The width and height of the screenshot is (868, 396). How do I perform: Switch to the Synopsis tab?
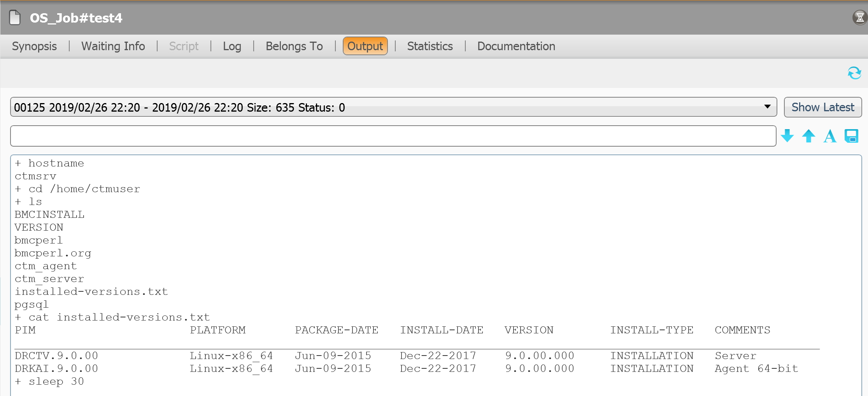pos(34,46)
